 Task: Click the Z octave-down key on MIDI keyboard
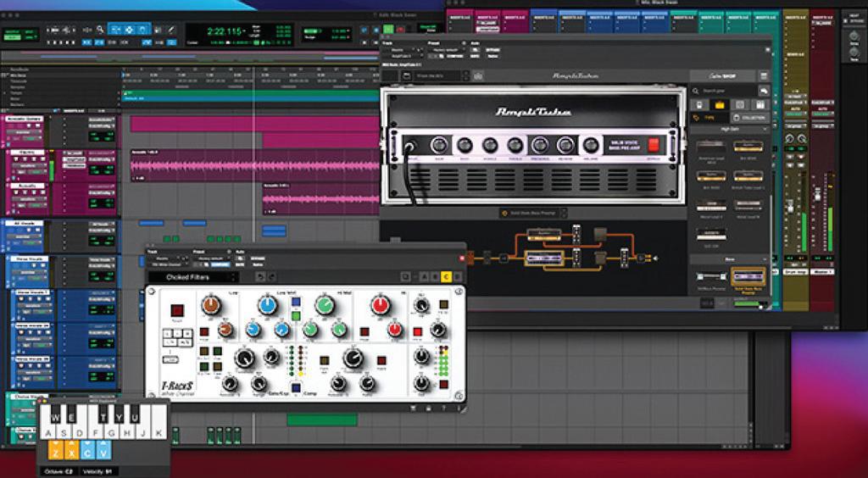pyautogui.click(x=56, y=450)
